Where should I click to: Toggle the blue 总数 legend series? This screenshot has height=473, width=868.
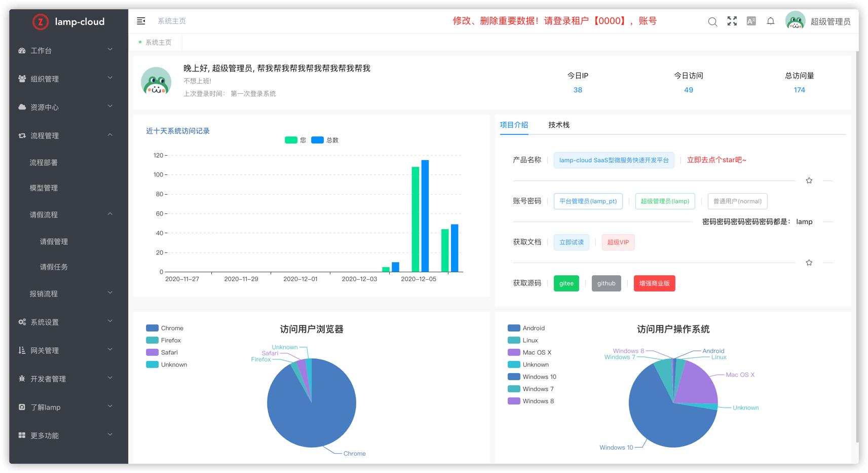317,140
